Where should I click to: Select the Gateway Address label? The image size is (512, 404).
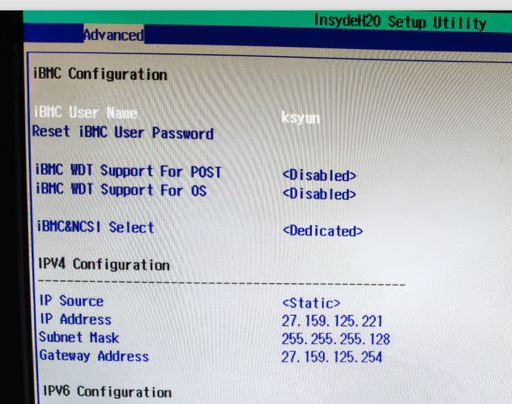click(x=94, y=356)
